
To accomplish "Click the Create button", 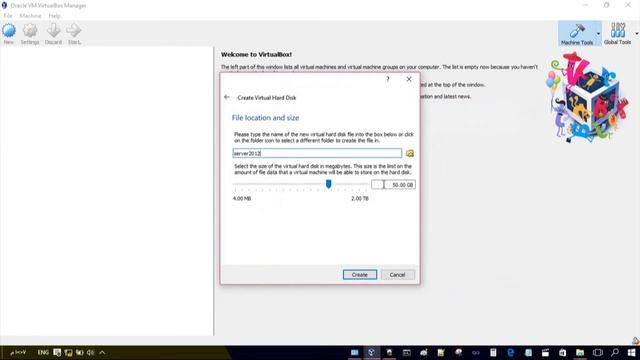I will (x=360, y=275).
